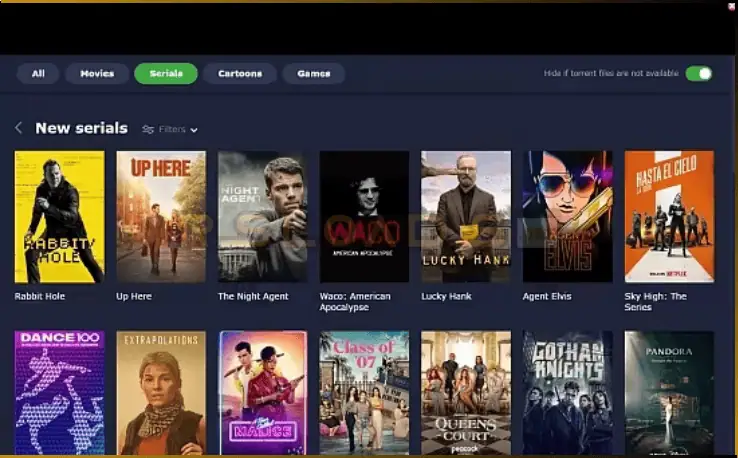Open the Movies tab
Screen dimensions: 738x458
tap(97, 73)
